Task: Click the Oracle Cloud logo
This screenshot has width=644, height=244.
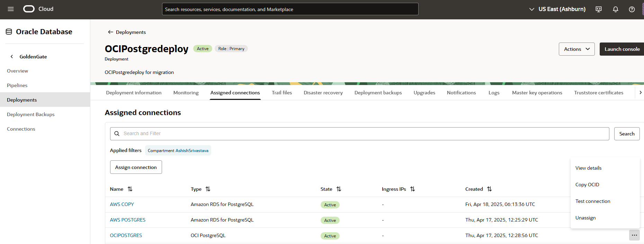Action: (29, 9)
